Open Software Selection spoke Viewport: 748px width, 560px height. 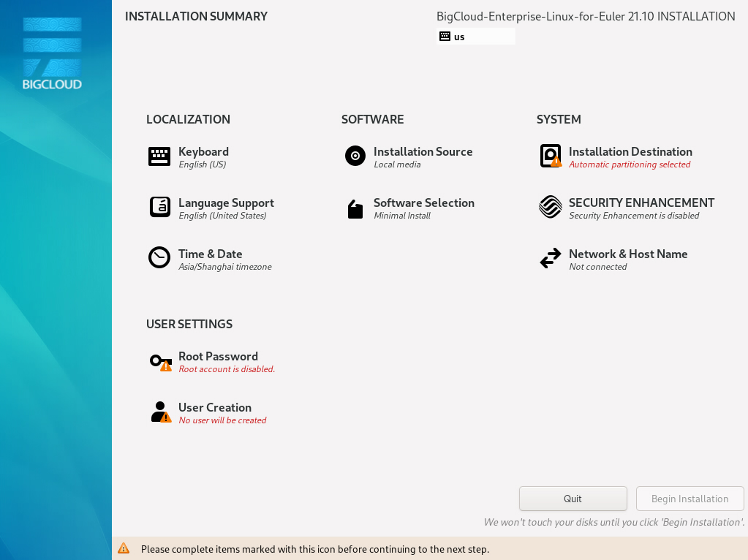tap(424, 203)
